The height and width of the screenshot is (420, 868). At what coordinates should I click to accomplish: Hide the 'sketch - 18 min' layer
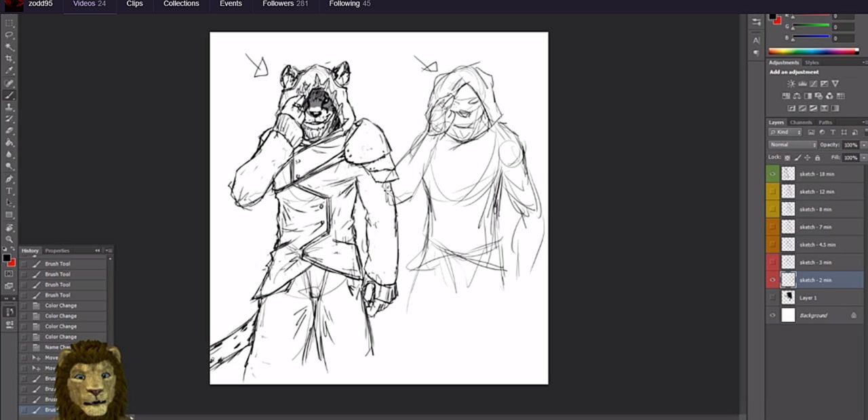pos(772,173)
